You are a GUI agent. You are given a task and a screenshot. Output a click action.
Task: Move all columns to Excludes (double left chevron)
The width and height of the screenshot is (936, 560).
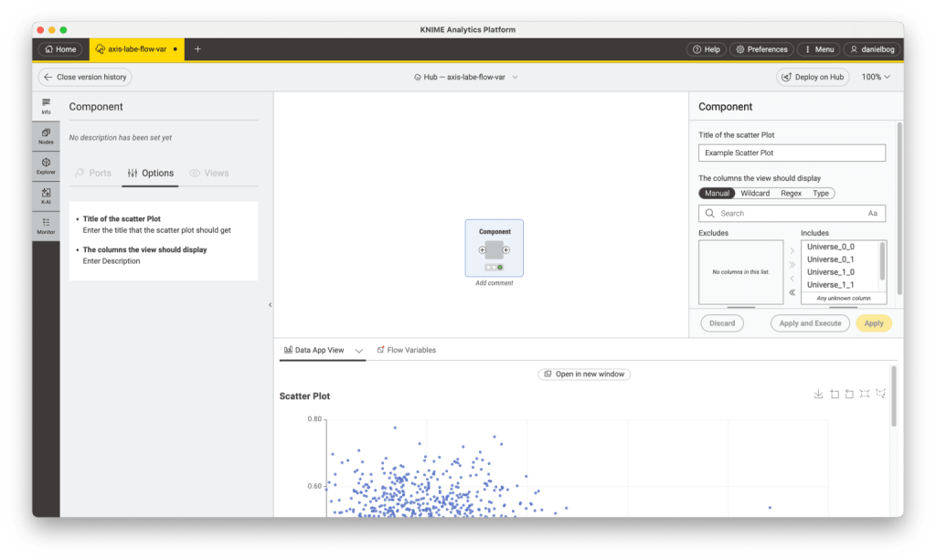[x=792, y=292]
